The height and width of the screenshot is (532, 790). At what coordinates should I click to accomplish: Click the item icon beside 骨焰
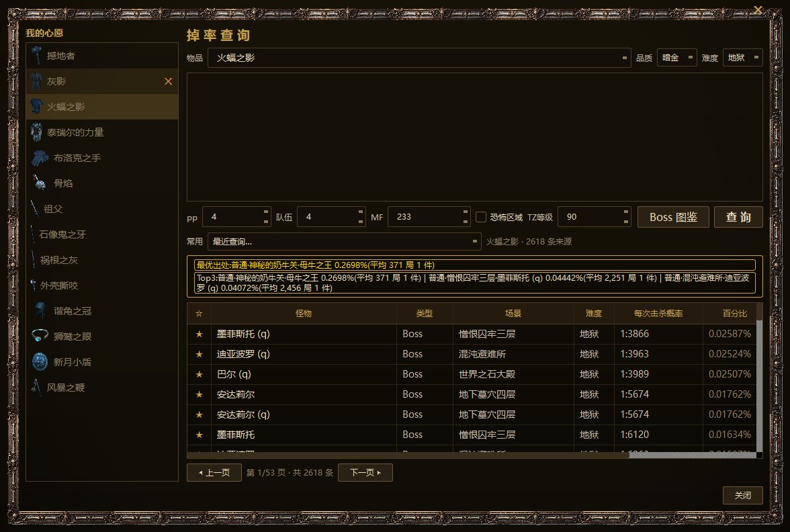(40, 183)
